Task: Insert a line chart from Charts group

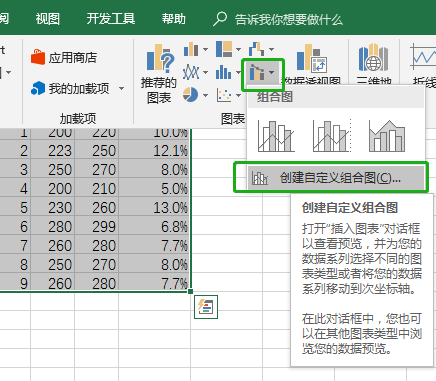Action: coord(191,72)
